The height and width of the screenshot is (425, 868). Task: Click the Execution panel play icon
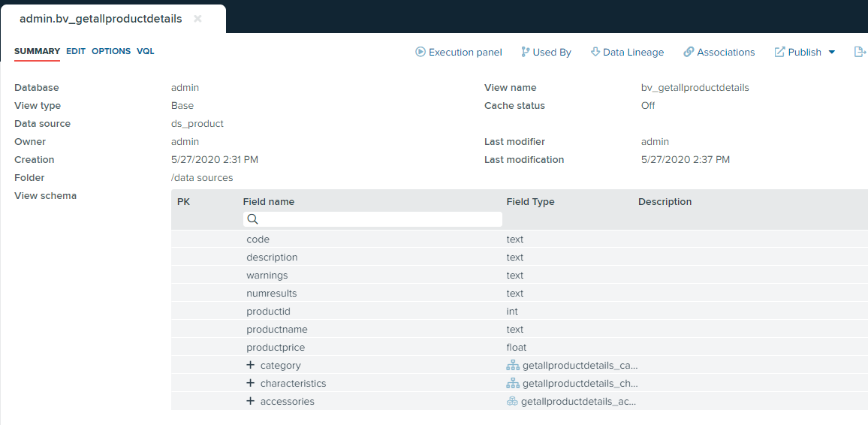(420, 52)
